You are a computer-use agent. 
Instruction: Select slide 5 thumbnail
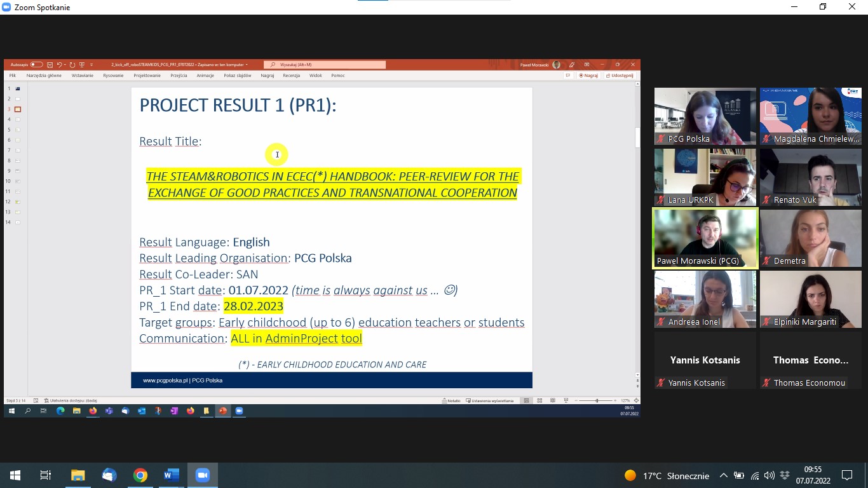18,130
